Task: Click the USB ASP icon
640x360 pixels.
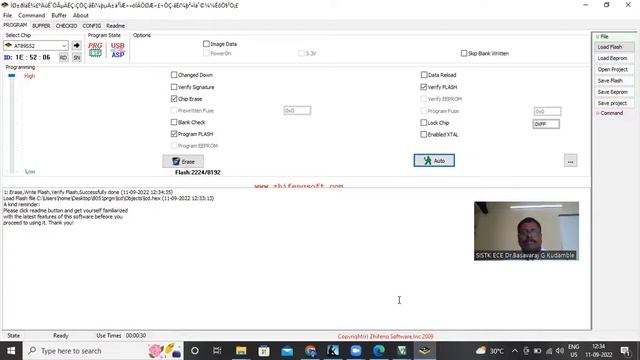Action: (118, 49)
